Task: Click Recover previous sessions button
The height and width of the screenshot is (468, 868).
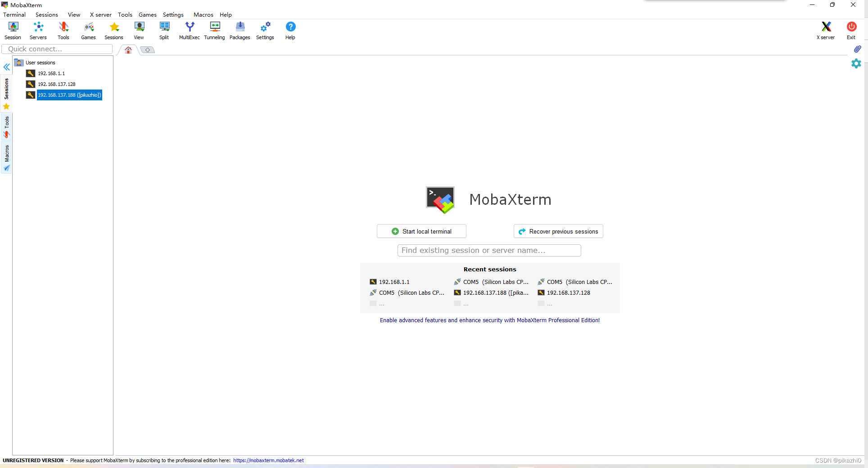Action: click(558, 231)
